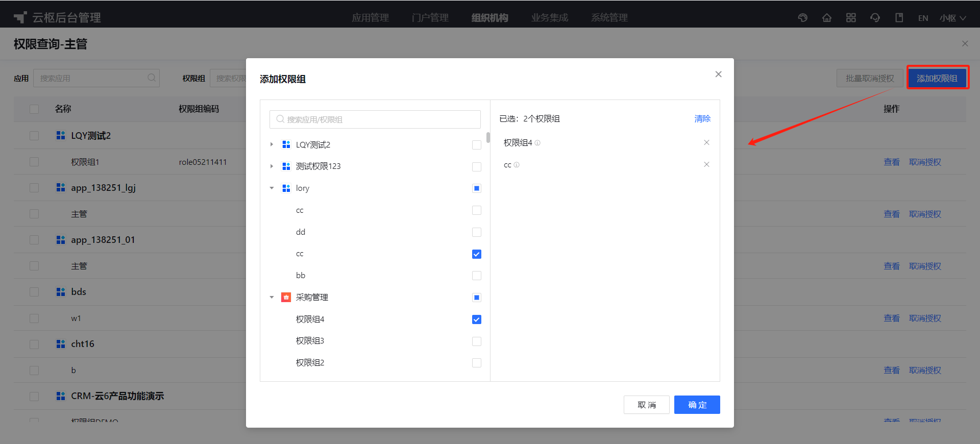Close the 添加权限组 dialog with X

tap(718, 74)
